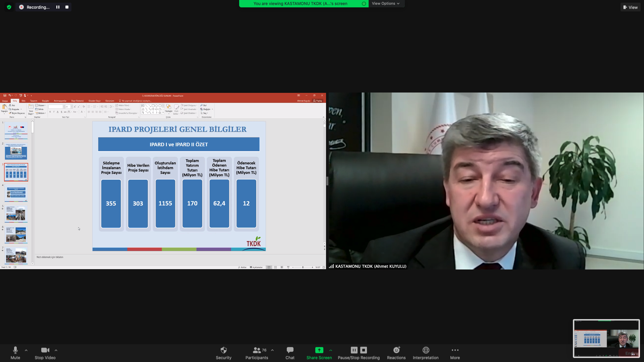Open the Dosya tab in PowerPoint

click(5, 101)
